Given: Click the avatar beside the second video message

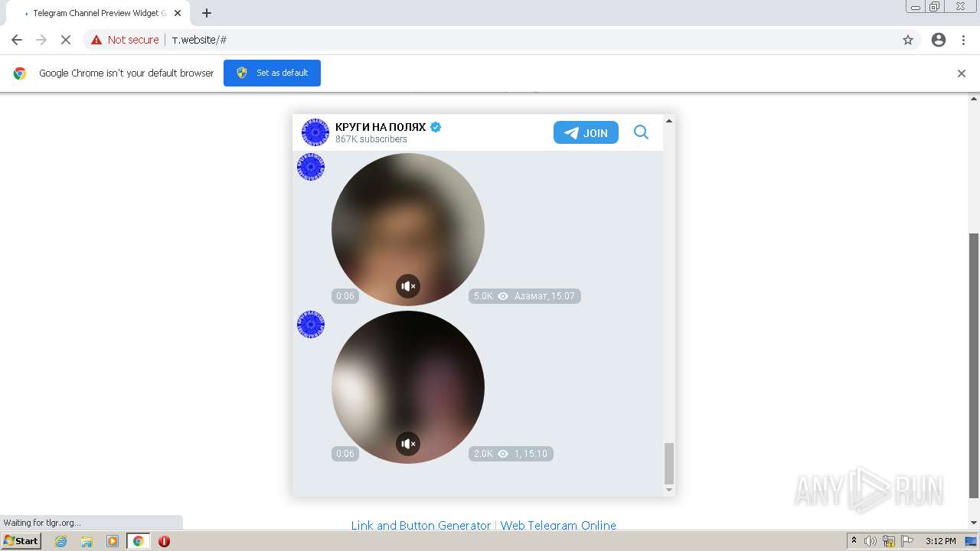Looking at the screenshot, I should pos(311,324).
